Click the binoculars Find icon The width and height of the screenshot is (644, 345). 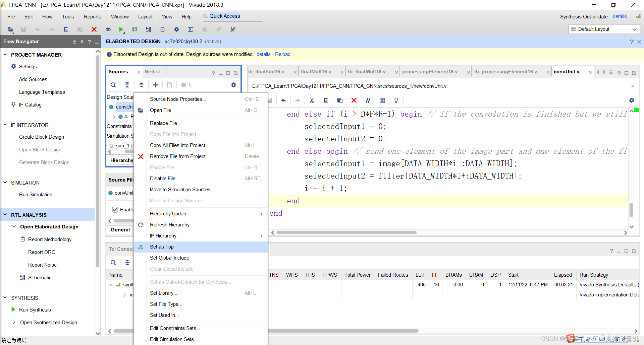coord(108,29)
